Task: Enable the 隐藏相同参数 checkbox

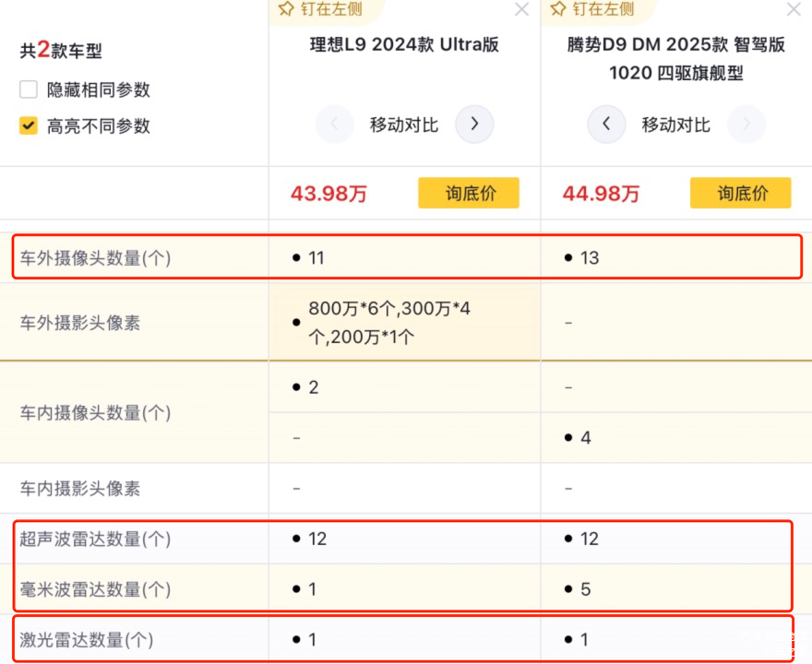Action: tap(29, 89)
